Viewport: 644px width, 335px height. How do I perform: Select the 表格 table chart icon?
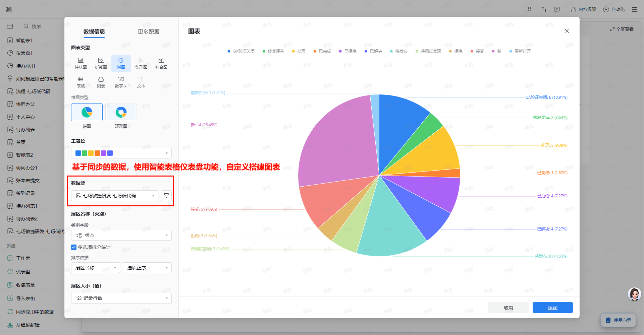pyautogui.click(x=80, y=82)
